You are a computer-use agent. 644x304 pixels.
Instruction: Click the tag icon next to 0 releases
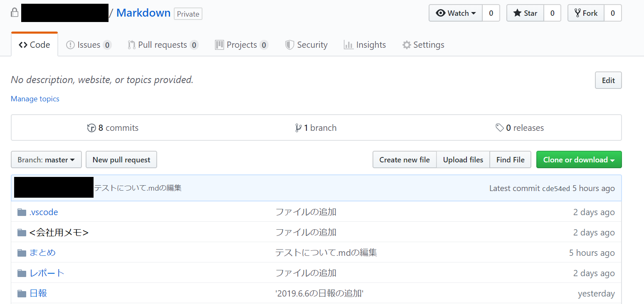[x=500, y=128]
